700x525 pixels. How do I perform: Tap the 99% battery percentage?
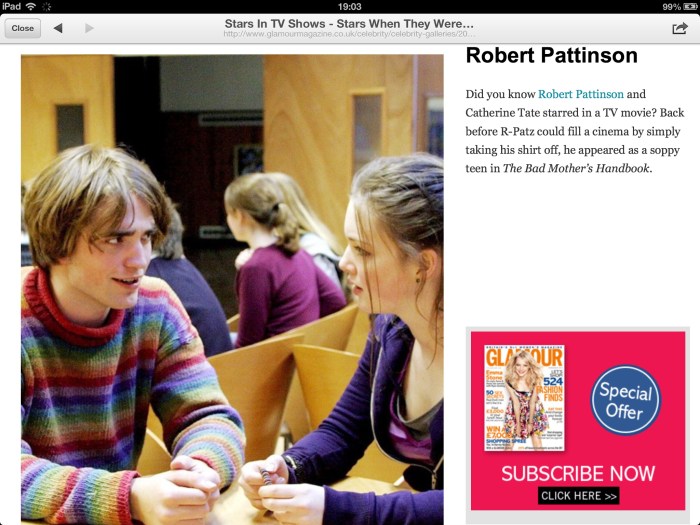[671, 7]
